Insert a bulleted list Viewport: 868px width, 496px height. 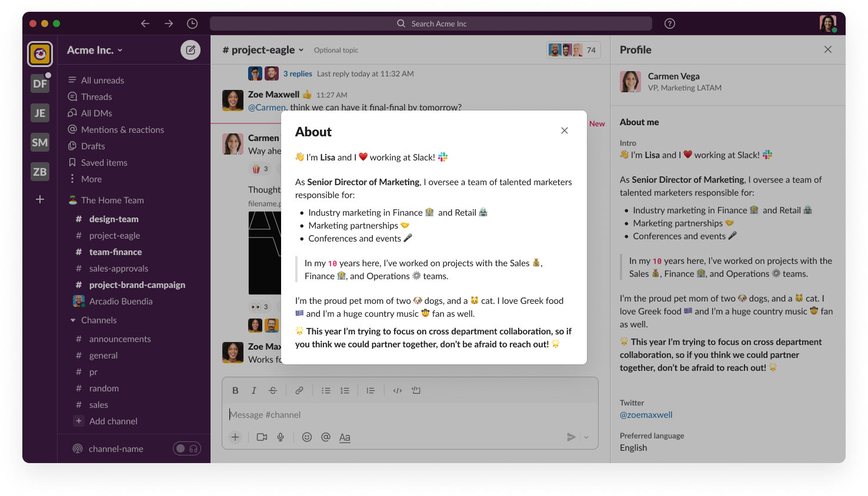pyautogui.click(x=326, y=390)
